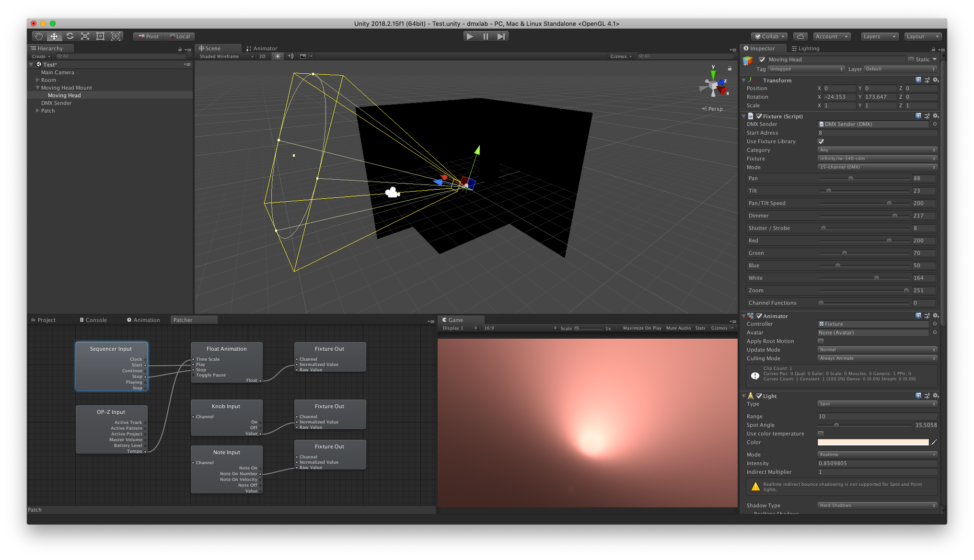The image size is (974, 560).
Task: Click the Mute Audio button
Action: click(678, 328)
